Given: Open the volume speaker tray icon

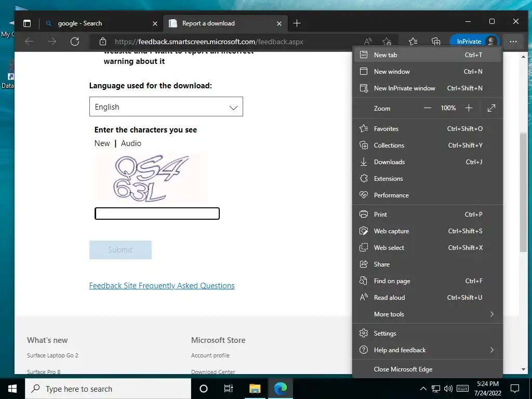Looking at the screenshot, I should point(448,389).
